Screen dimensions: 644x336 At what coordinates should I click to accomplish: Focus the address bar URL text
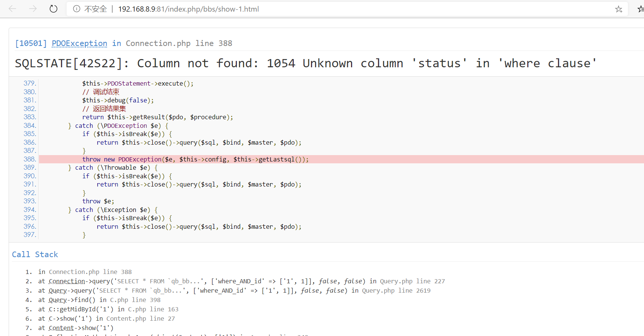(x=188, y=9)
